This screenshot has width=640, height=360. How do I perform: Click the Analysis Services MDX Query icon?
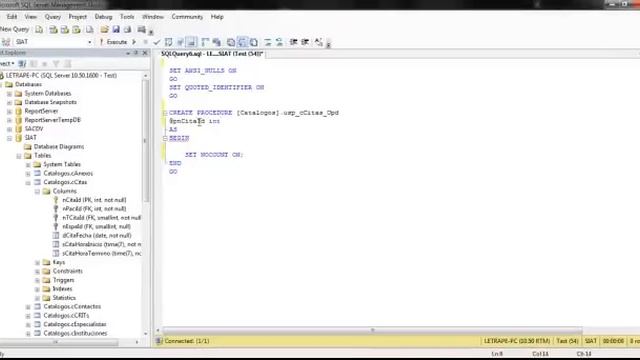[x=53, y=29]
